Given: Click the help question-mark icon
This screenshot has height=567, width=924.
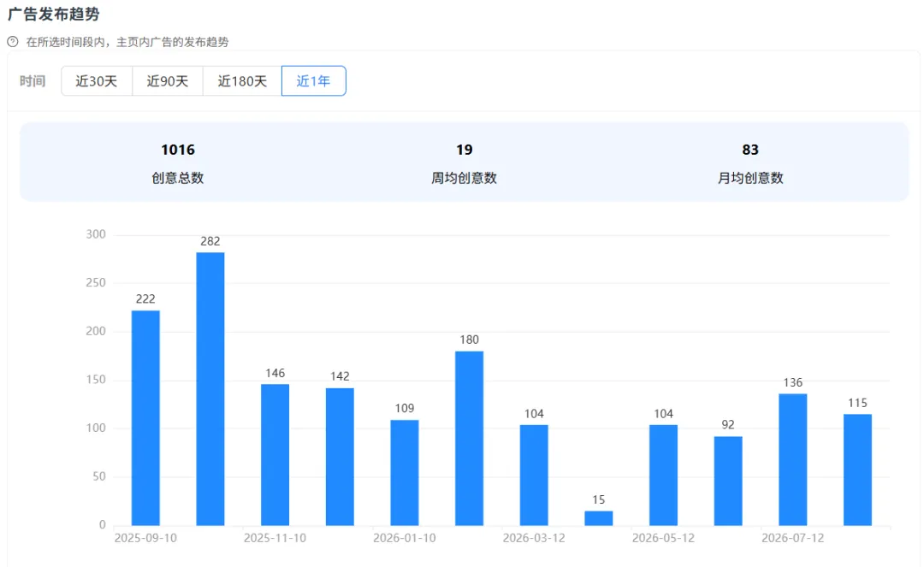Looking at the screenshot, I should (12, 42).
